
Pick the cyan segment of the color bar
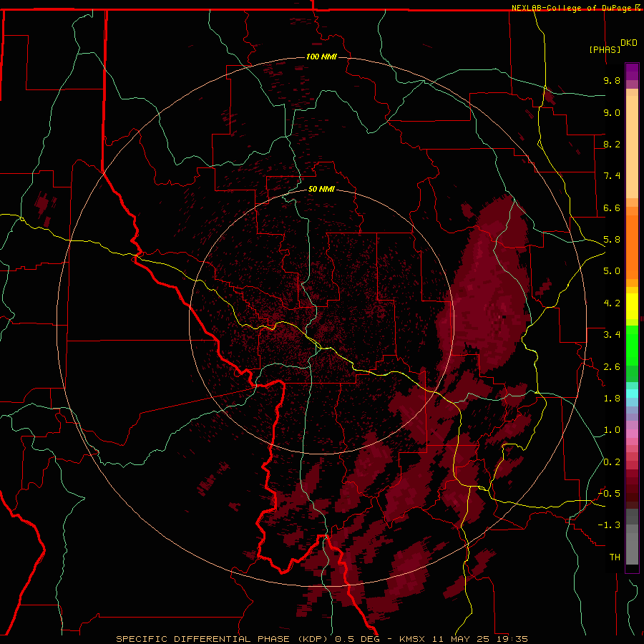[632, 393]
